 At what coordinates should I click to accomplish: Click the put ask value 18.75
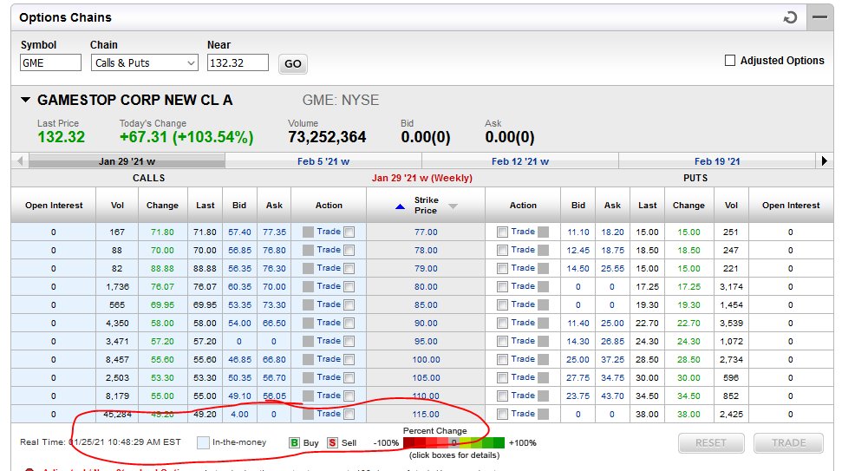pyautogui.click(x=613, y=250)
